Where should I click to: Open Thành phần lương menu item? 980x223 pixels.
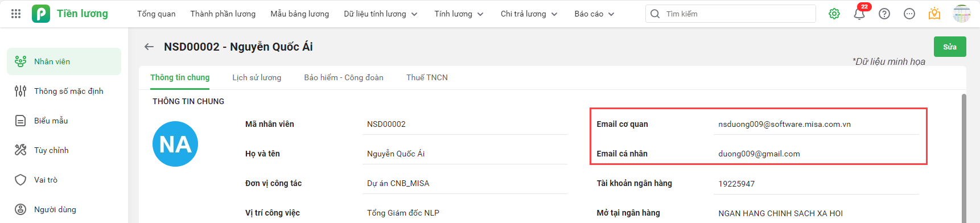click(223, 14)
